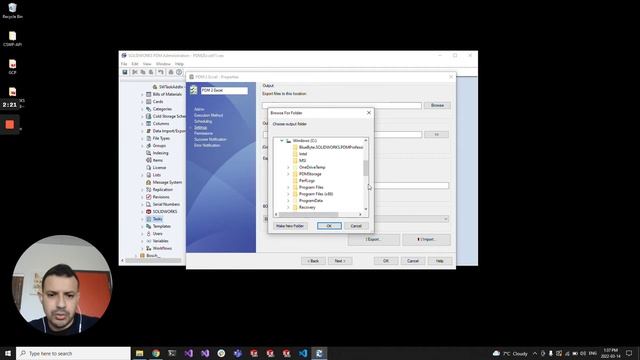Go to the Success Notification page

(211, 140)
